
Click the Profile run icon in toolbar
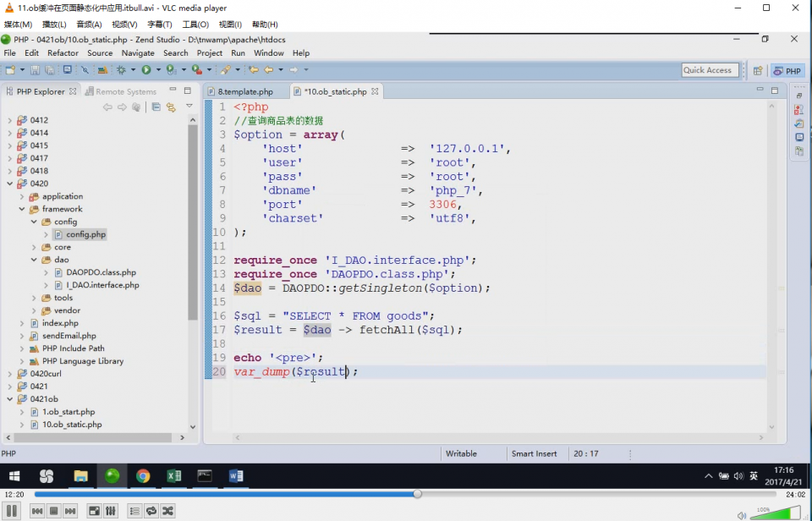pos(172,70)
